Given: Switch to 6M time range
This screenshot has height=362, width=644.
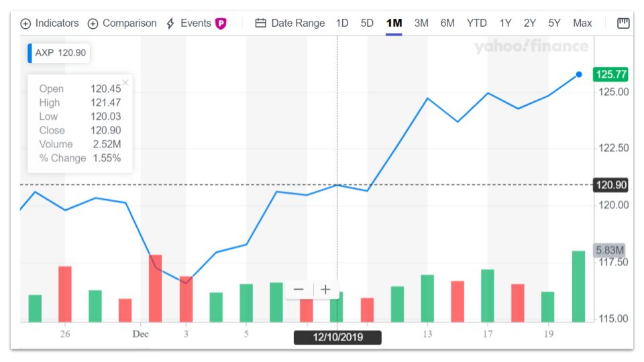Looking at the screenshot, I should coord(447,23).
